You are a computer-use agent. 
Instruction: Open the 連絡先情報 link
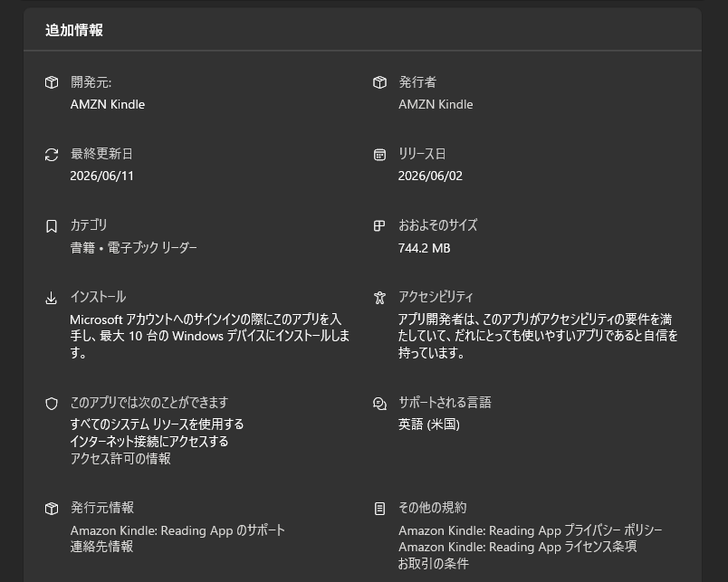coord(101,547)
